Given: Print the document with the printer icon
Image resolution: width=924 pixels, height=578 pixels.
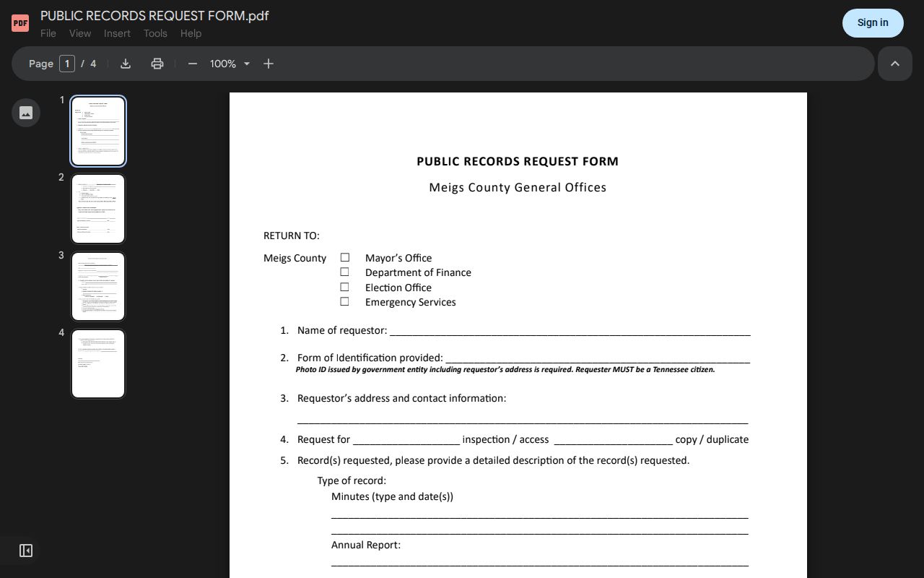Looking at the screenshot, I should [157, 64].
